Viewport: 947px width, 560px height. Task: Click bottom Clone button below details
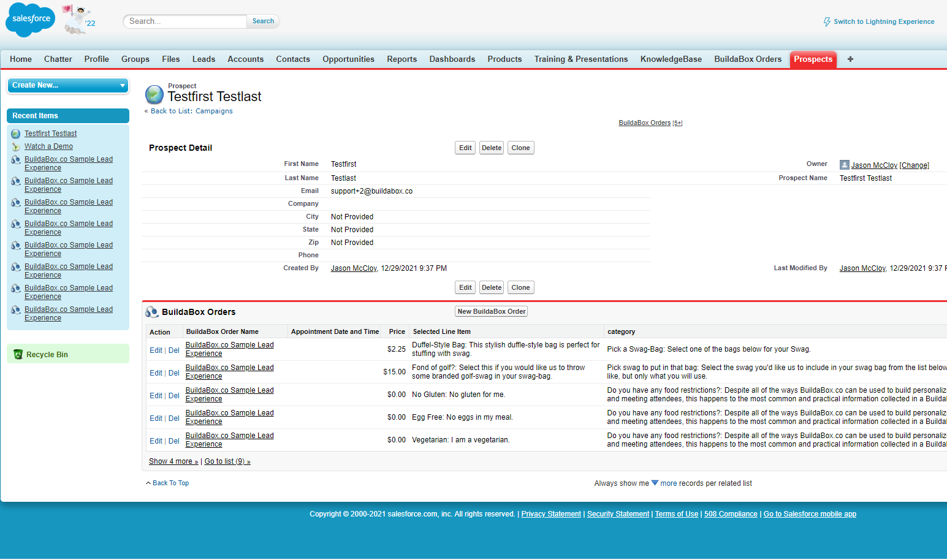tap(520, 287)
